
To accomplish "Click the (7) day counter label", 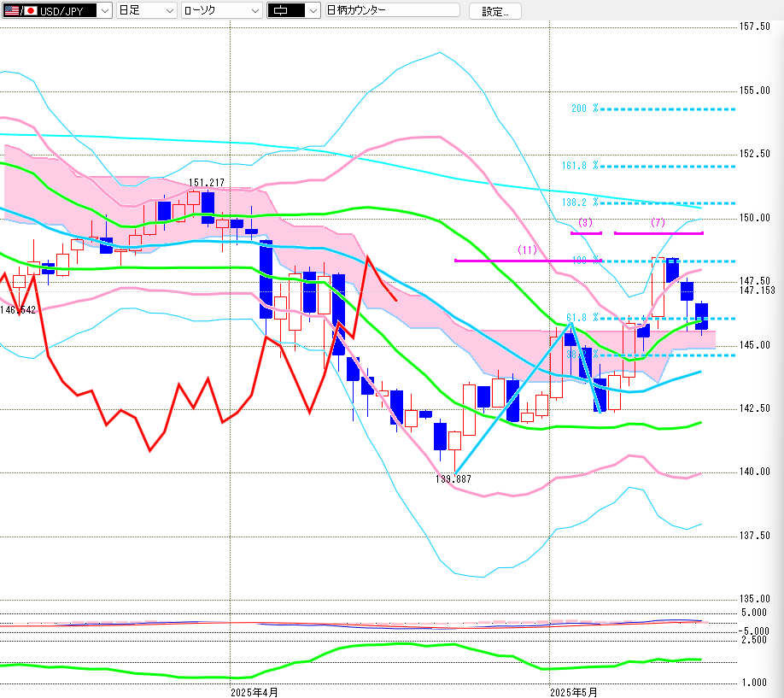I will [658, 223].
